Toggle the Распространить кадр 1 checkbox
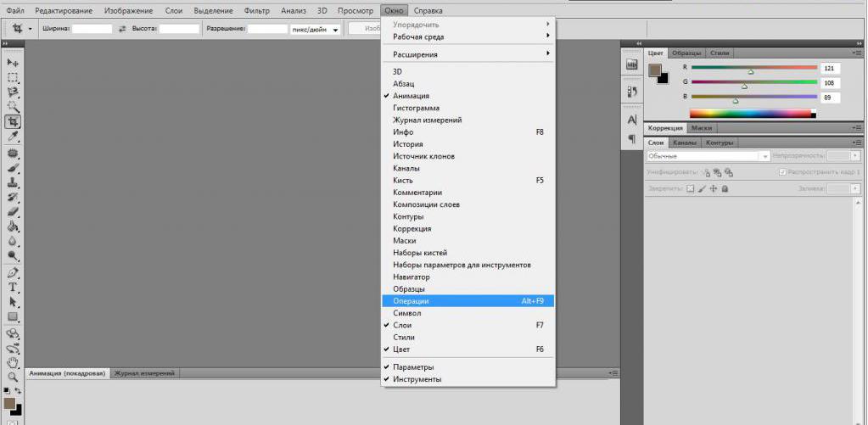This screenshot has width=868, height=425. point(781,172)
